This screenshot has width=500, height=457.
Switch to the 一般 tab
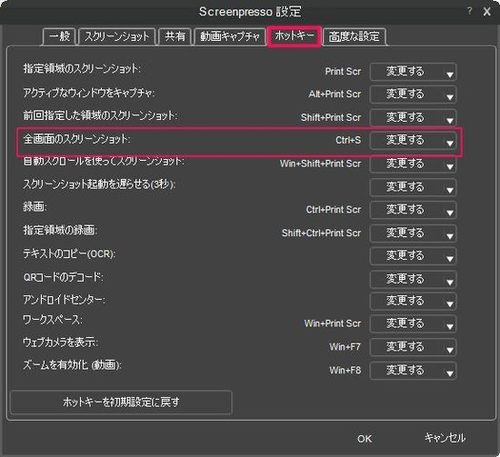tap(60, 36)
